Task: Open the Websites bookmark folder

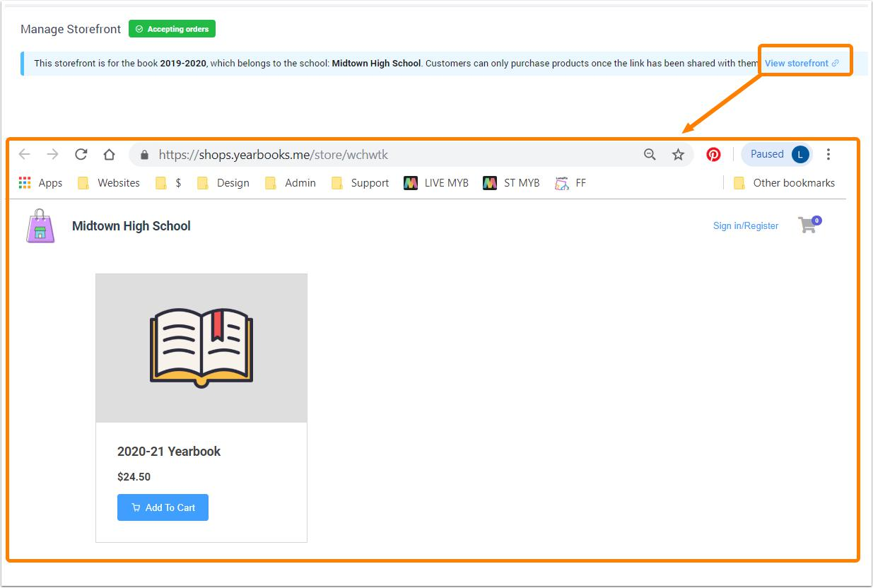Action: [109, 183]
